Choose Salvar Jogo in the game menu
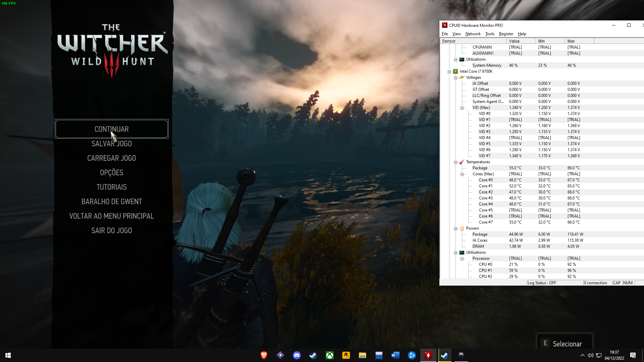 (112, 143)
